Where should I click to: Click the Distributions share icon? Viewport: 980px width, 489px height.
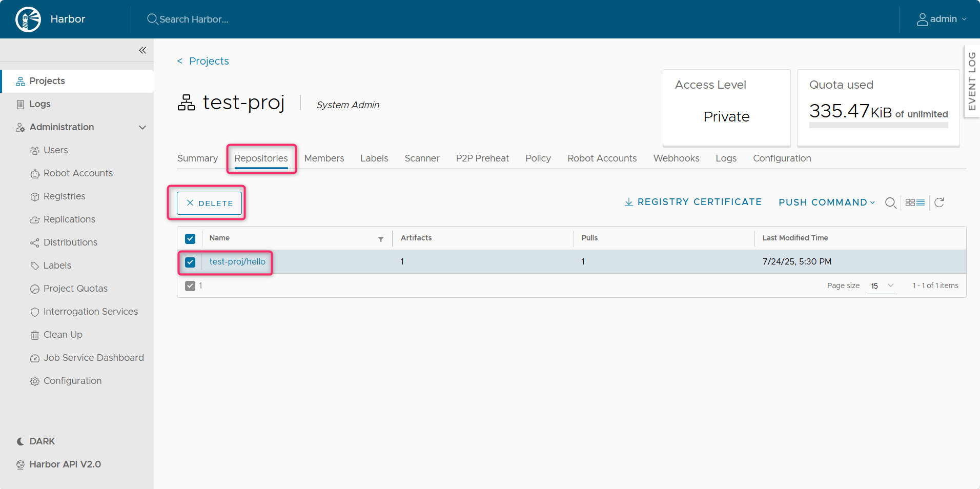click(35, 243)
